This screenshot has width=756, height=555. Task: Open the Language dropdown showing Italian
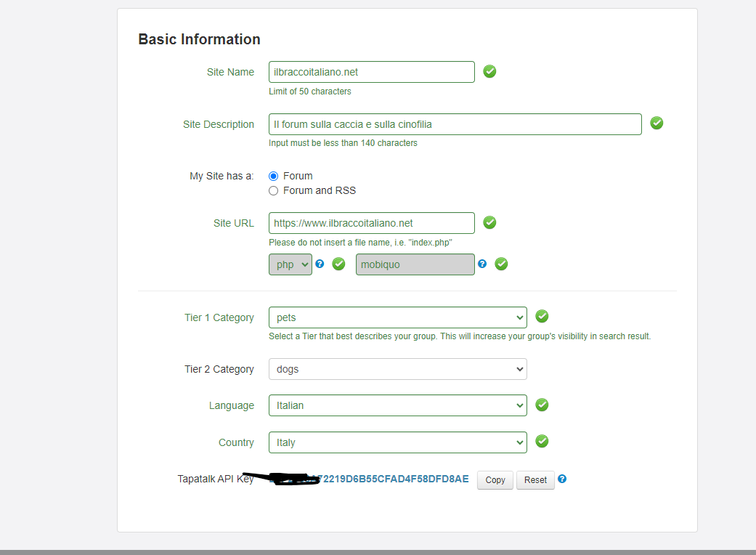click(x=397, y=405)
